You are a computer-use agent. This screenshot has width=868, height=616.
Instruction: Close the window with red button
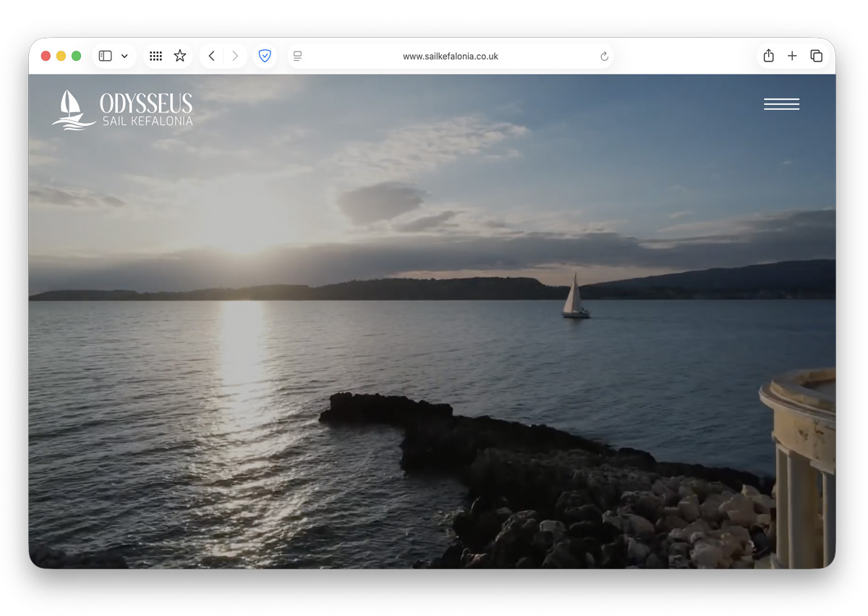point(46,56)
